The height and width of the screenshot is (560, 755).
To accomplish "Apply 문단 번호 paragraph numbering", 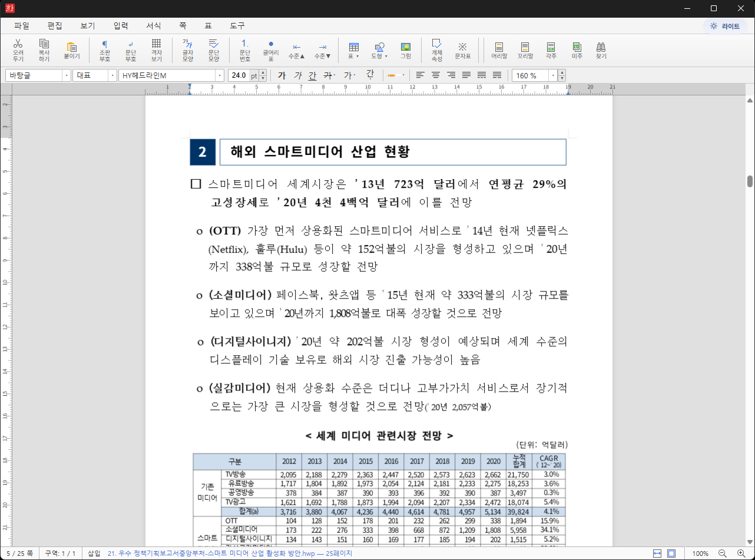I will click(245, 51).
